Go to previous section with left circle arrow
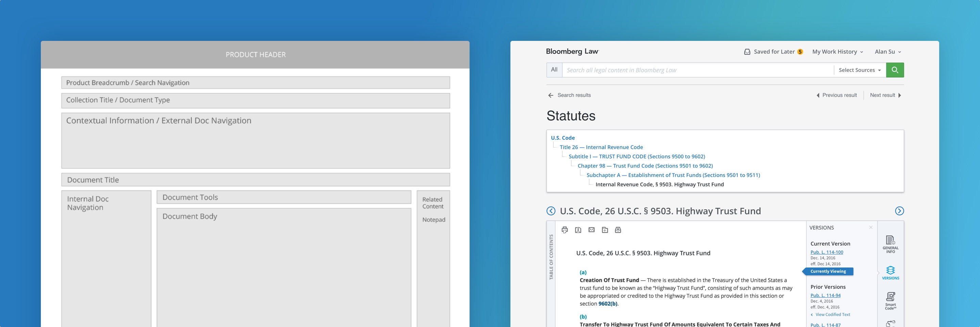Screen dimensions: 980x327 [x=551, y=211]
